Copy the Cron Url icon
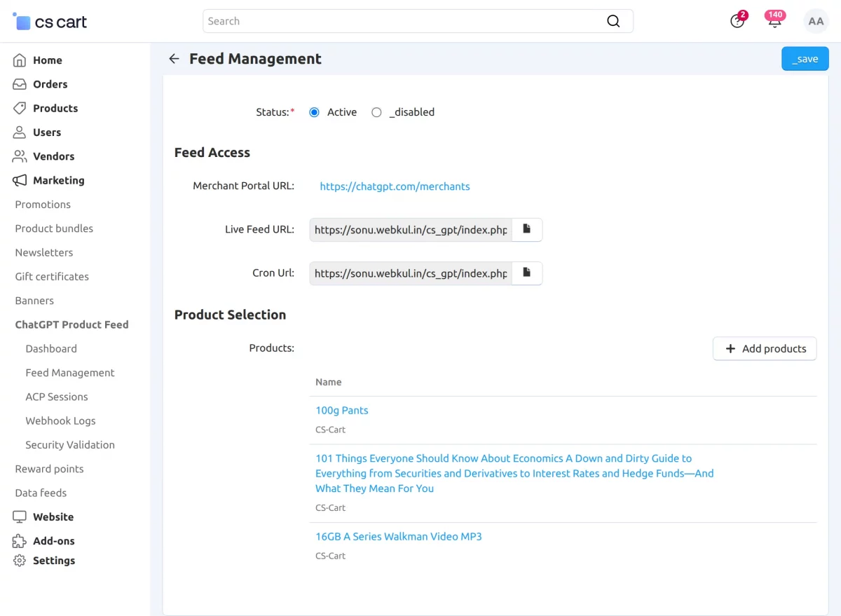 (527, 273)
